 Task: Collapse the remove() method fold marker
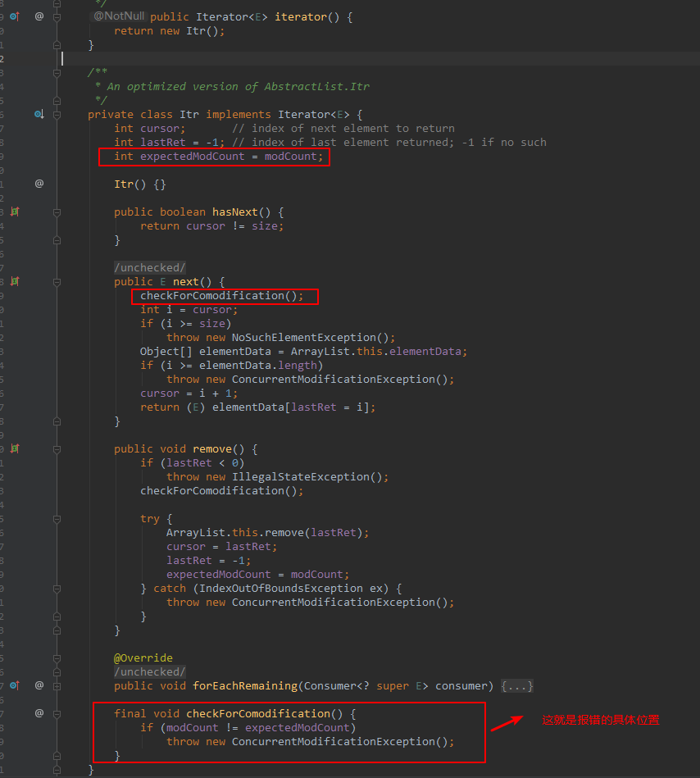[57, 449]
